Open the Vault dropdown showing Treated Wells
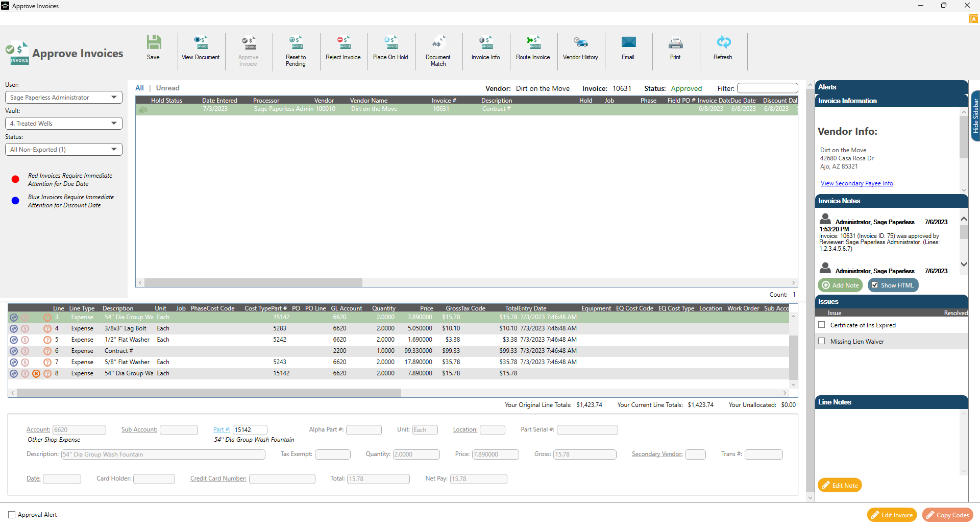The image size is (980, 527). [64, 123]
